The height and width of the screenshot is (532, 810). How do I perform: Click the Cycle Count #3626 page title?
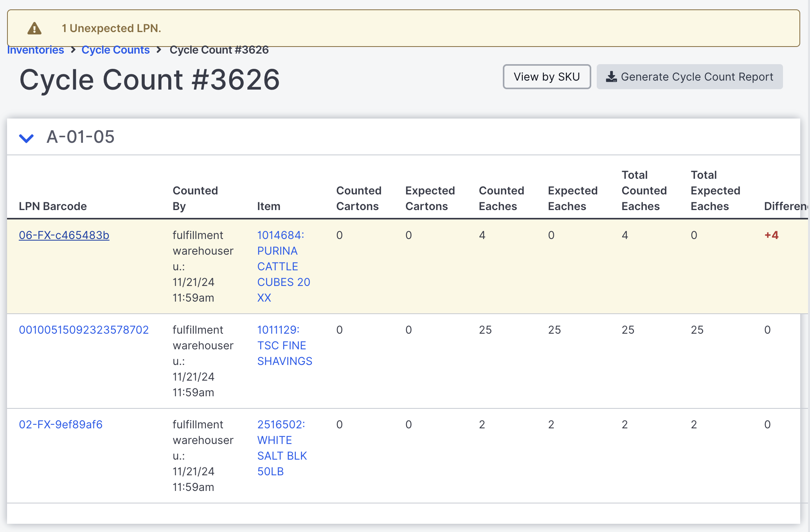150,80
